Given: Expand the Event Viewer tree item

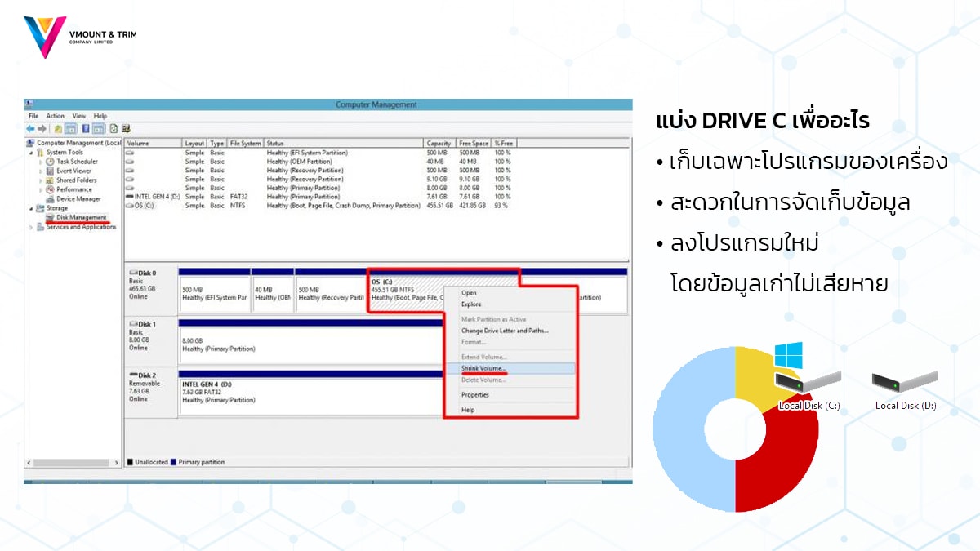Looking at the screenshot, I should coord(40,171).
